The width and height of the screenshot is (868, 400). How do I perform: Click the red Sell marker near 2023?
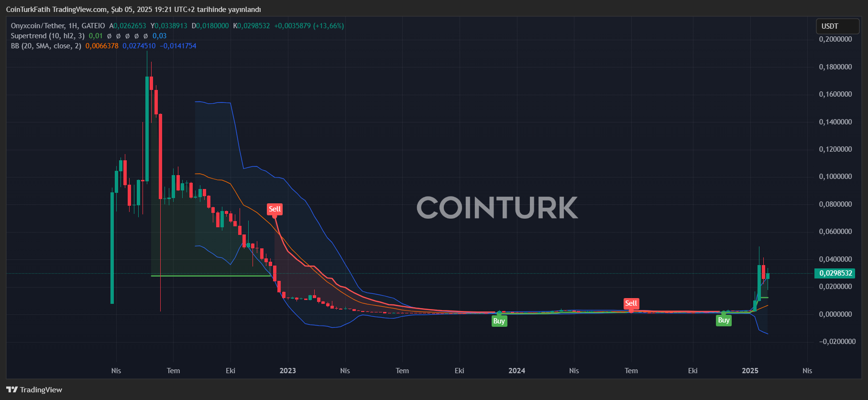click(275, 209)
